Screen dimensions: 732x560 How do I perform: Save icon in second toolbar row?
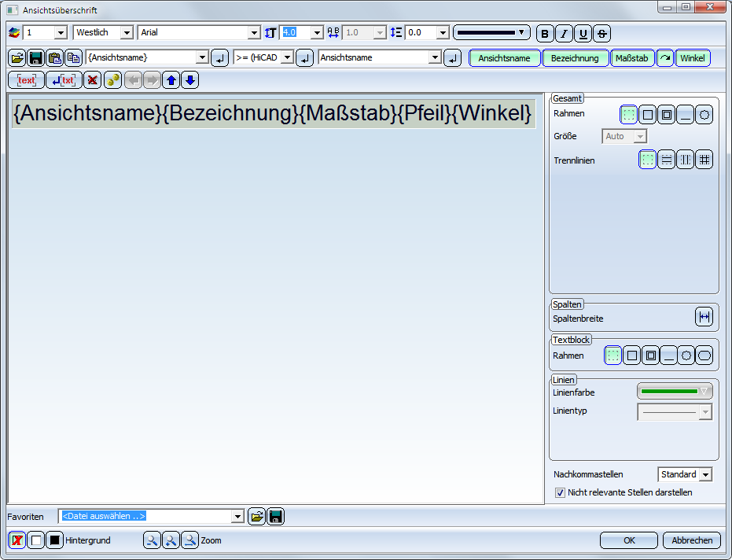click(36, 58)
